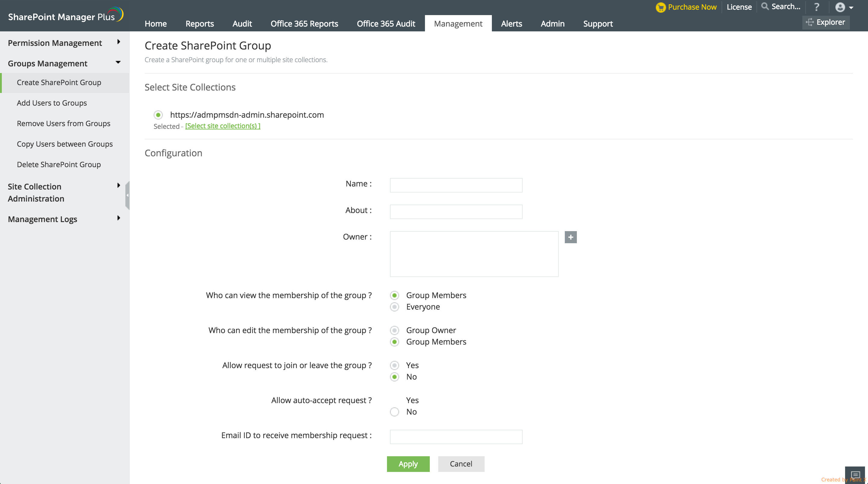Open the Alerts tab
Viewport: 868px width, 484px height.
(x=511, y=24)
